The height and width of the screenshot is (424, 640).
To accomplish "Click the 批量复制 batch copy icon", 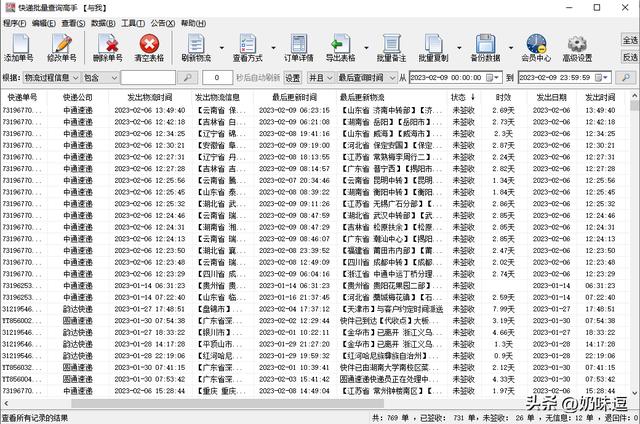I will pyautogui.click(x=433, y=48).
